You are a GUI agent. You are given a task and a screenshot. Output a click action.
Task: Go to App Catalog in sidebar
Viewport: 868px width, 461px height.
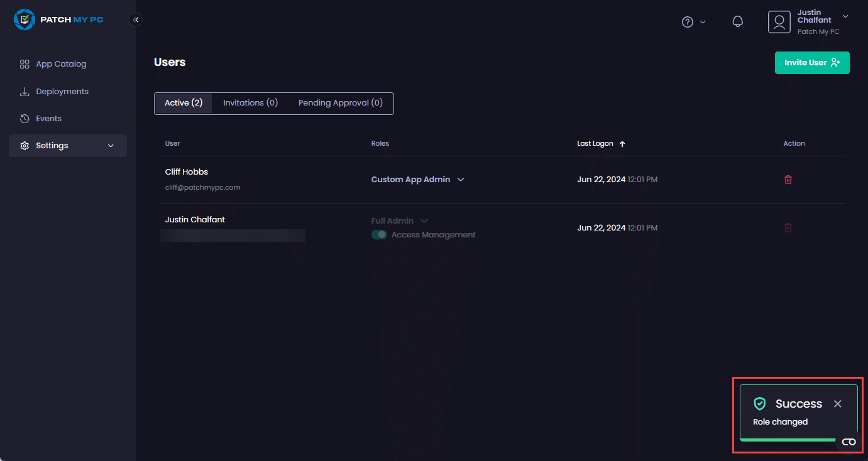pos(61,64)
